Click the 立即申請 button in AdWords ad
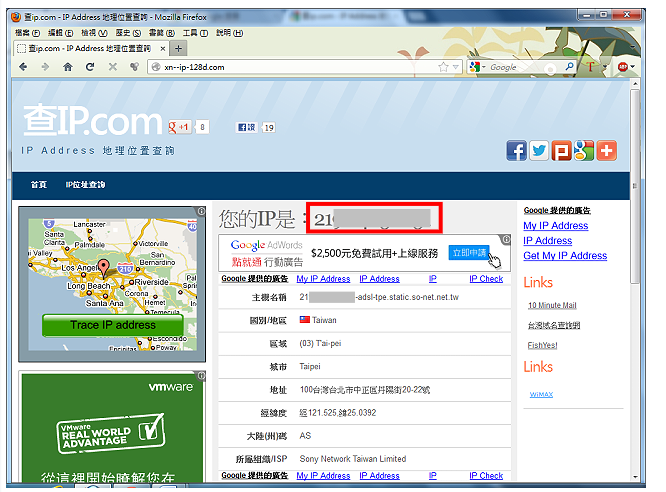 [469, 253]
